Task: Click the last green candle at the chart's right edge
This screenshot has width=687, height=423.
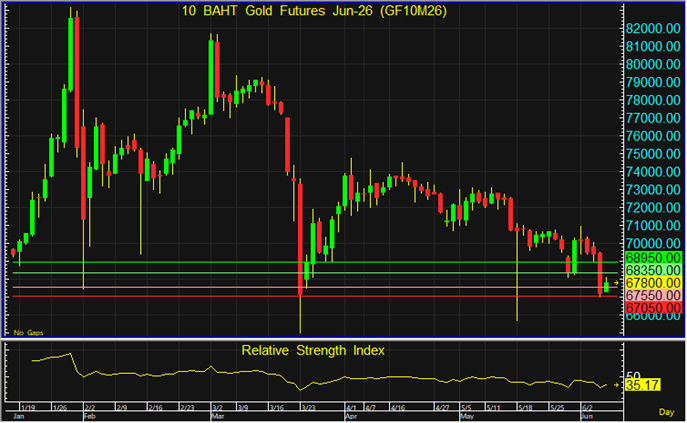Action: point(606,286)
